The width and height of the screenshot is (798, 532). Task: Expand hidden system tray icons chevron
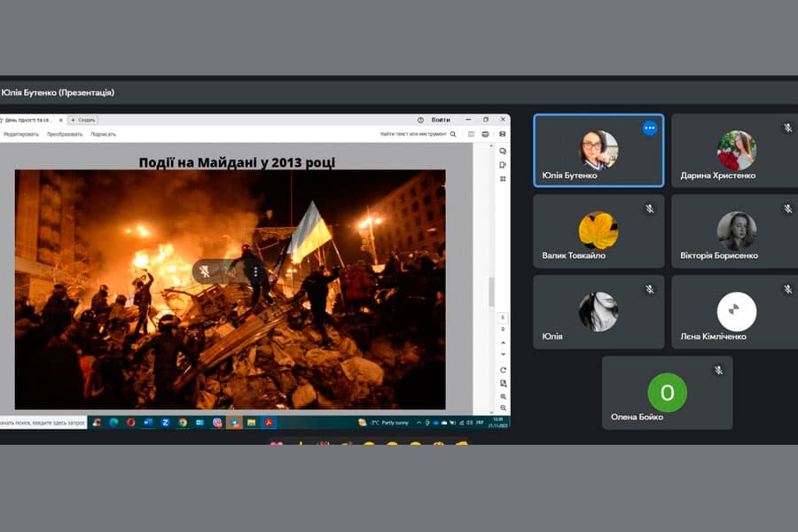[417, 422]
